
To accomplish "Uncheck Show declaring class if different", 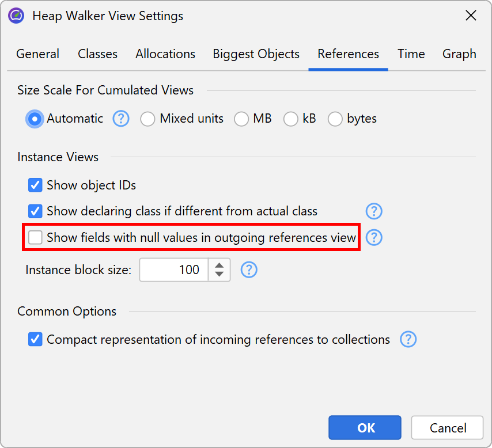I will (x=36, y=211).
